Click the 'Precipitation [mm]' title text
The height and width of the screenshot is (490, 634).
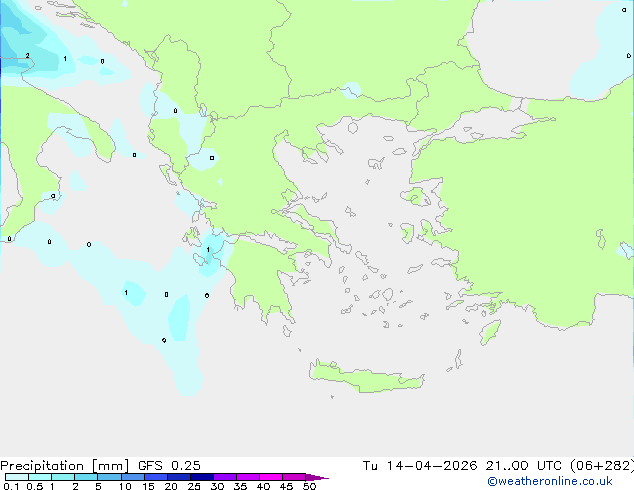tap(65, 466)
